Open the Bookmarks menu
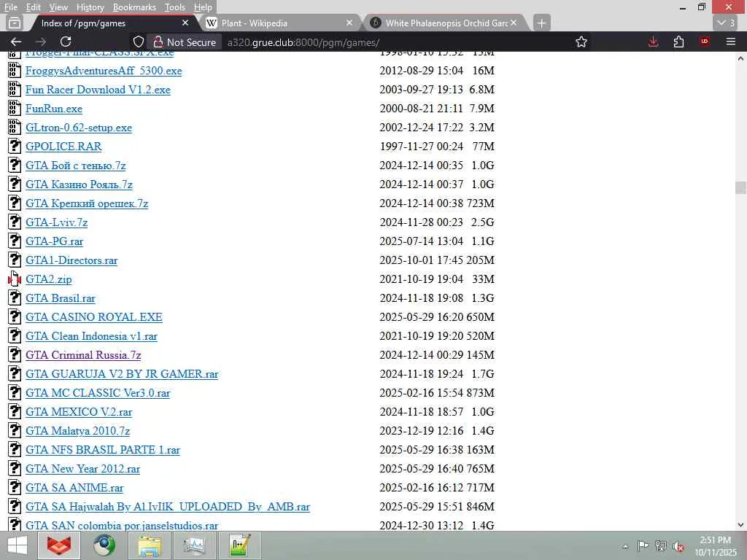This screenshot has height=560, width=747. point(134,7)
